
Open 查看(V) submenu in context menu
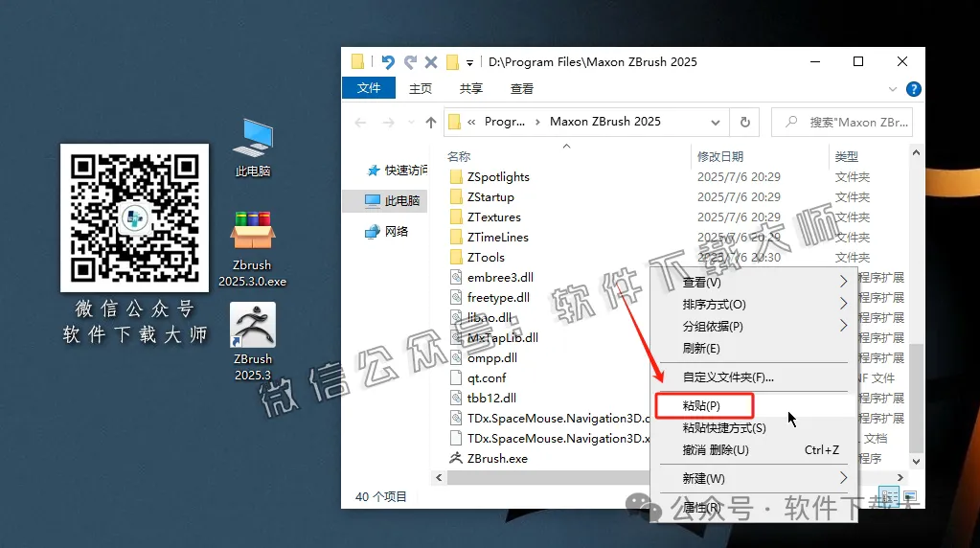click(754, 283)
